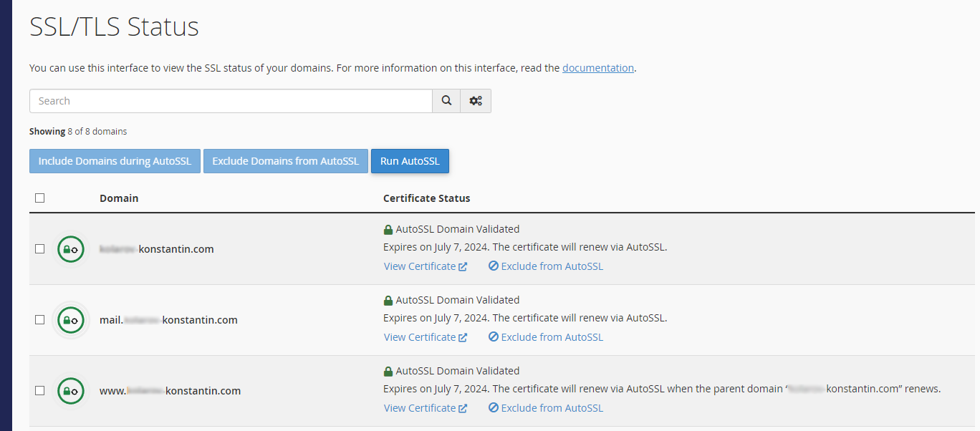Select the mail subdomain row checkbox

(40, 320)
